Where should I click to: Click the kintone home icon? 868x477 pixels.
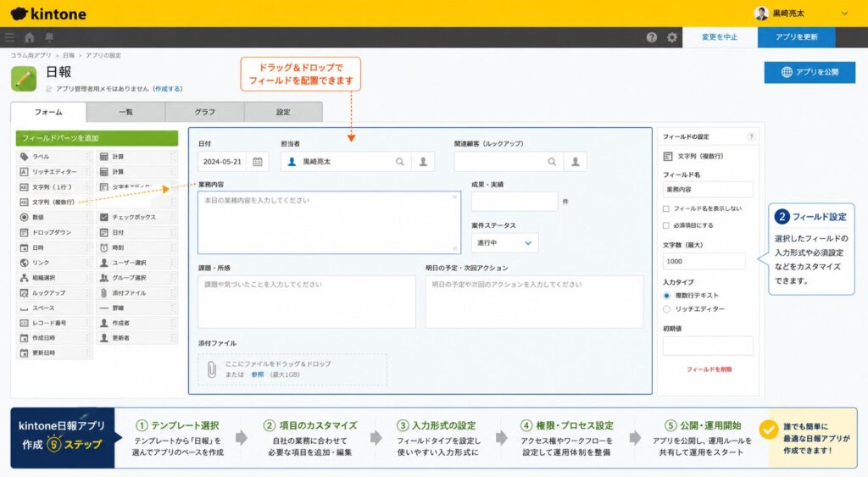tap(30, 37)
